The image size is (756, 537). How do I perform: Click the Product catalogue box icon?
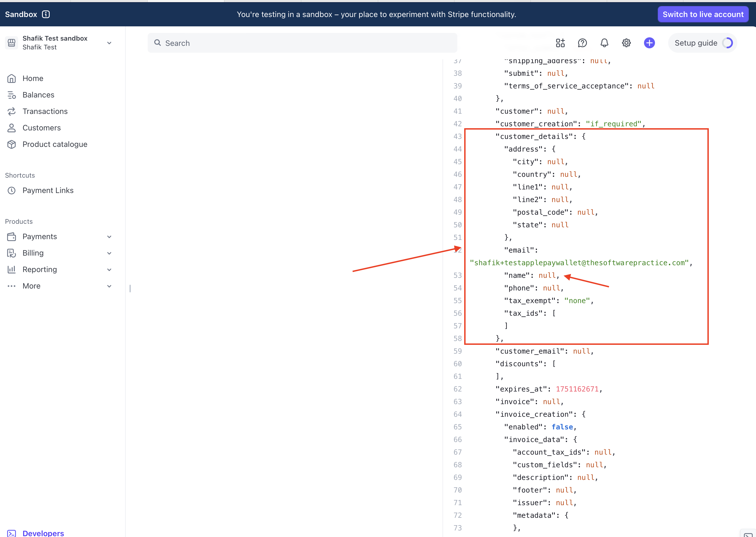[x=12, y=144]
